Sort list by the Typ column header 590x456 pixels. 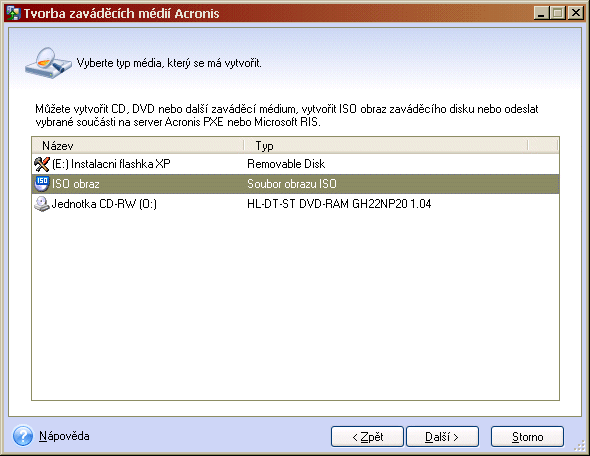click(386, 145)
